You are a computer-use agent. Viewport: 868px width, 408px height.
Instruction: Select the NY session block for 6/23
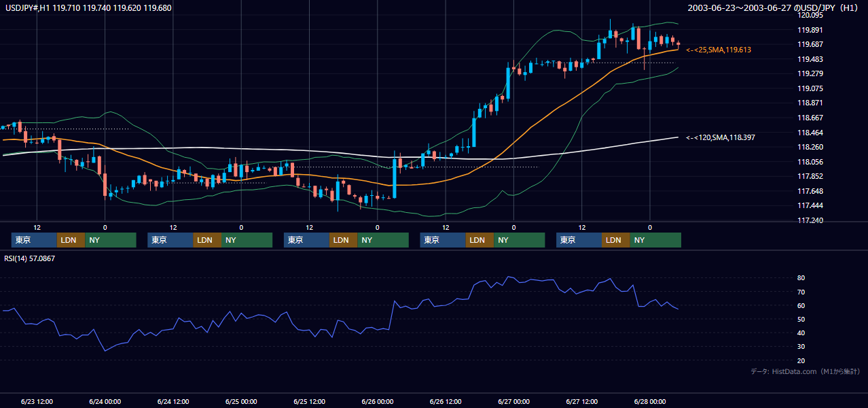(x=111, y=240)
